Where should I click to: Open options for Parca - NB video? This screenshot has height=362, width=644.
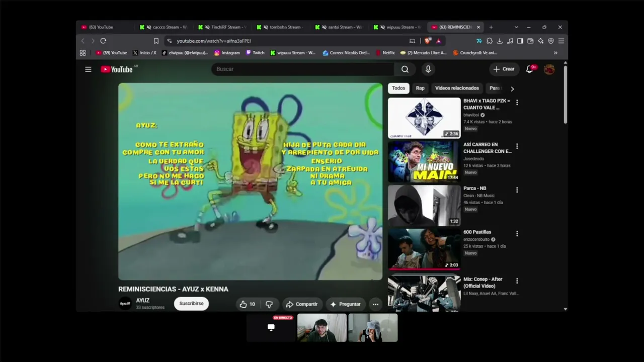pyautogui.click(x=517, y=190)
